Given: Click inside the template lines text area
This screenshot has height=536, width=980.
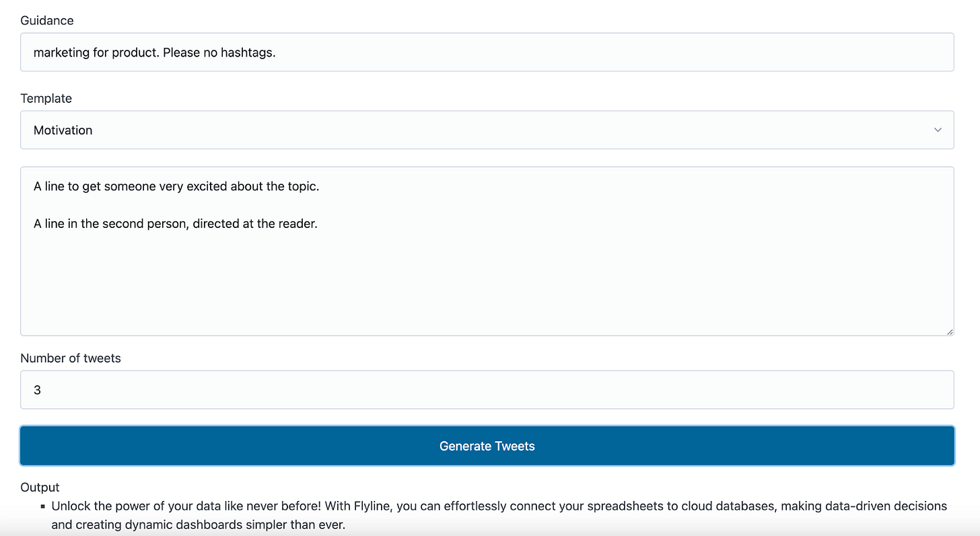Looking at the screenshot, I should pyautogui.click(x=487, y=251).
